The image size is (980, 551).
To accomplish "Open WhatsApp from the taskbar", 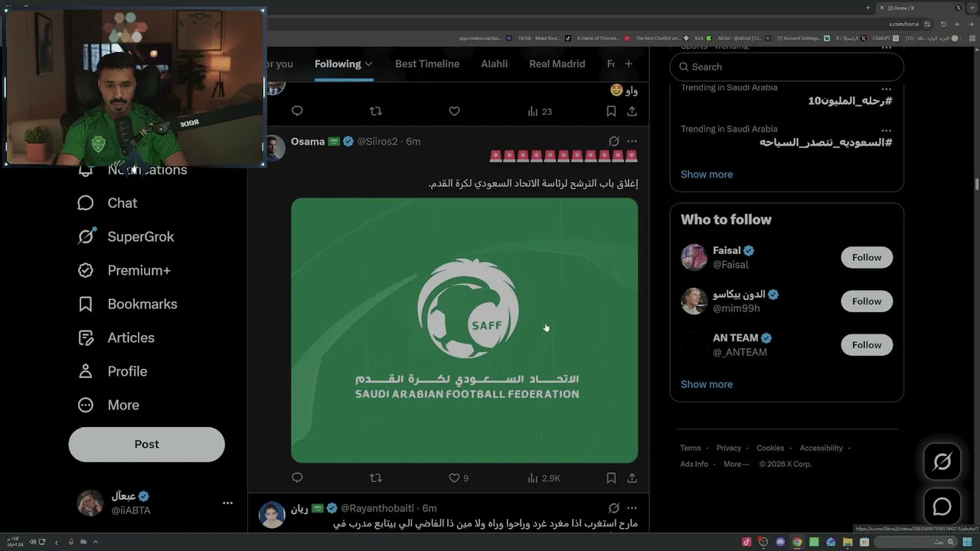I will coord(814,542).
